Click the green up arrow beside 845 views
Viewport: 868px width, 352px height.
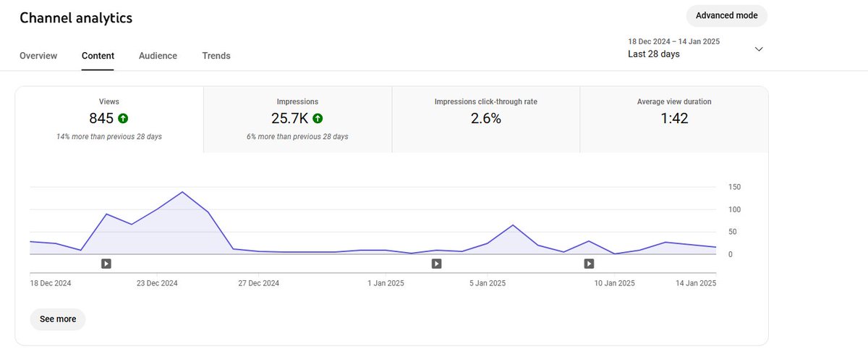[124, 118]
